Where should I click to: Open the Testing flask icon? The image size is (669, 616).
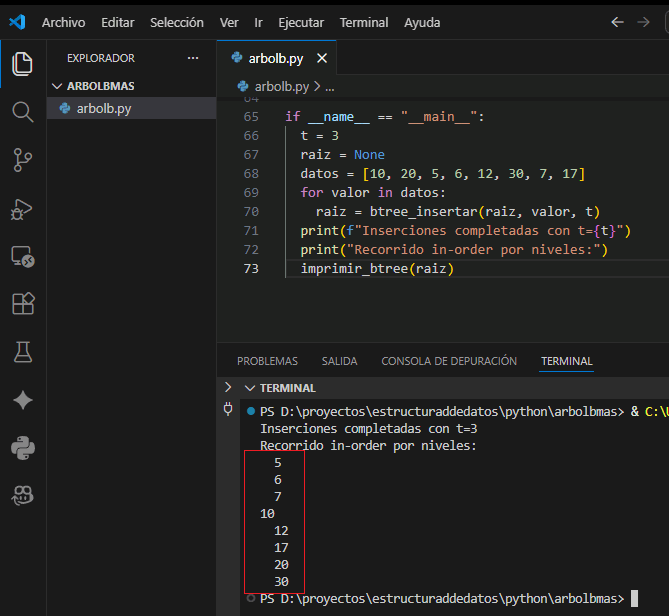point(22,351)
